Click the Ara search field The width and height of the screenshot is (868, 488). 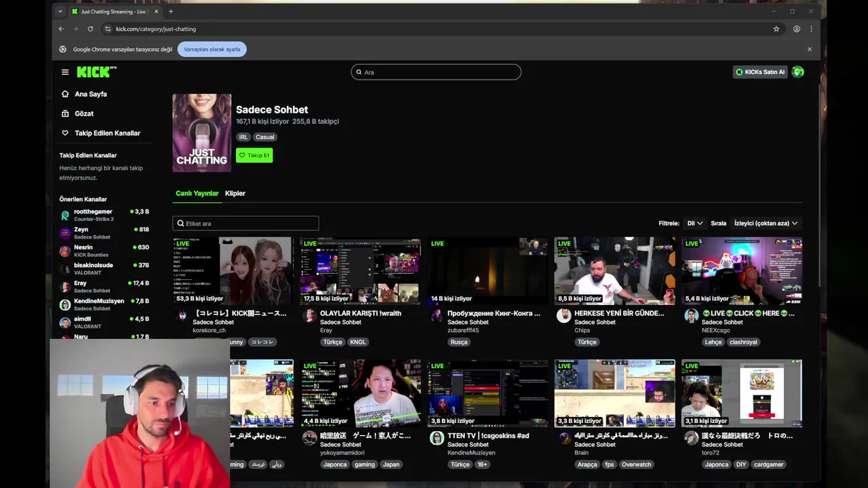[436, 72]
